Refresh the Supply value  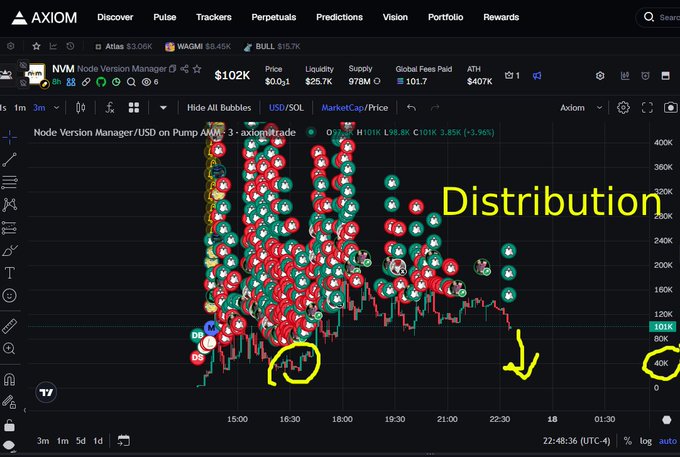377,81
